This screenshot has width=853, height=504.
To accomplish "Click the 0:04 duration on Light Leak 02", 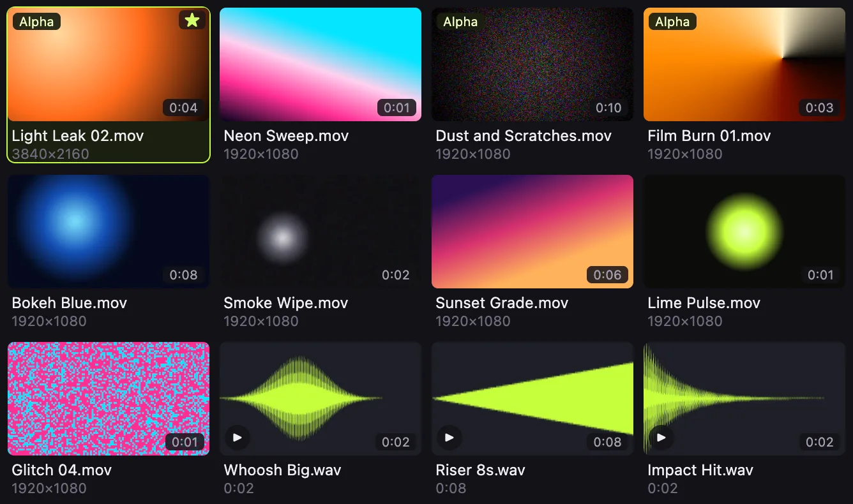I will click(x=183, y=108).
